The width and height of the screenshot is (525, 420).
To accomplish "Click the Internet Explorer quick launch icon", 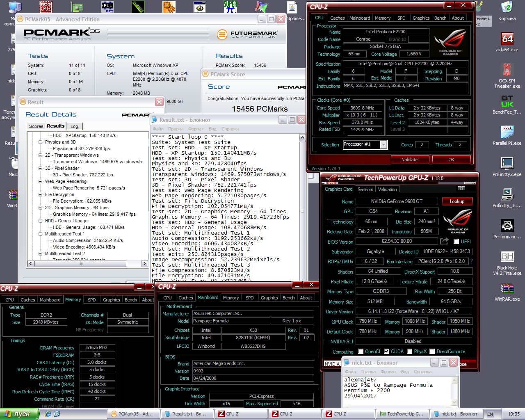I will [x=48, y=414].
